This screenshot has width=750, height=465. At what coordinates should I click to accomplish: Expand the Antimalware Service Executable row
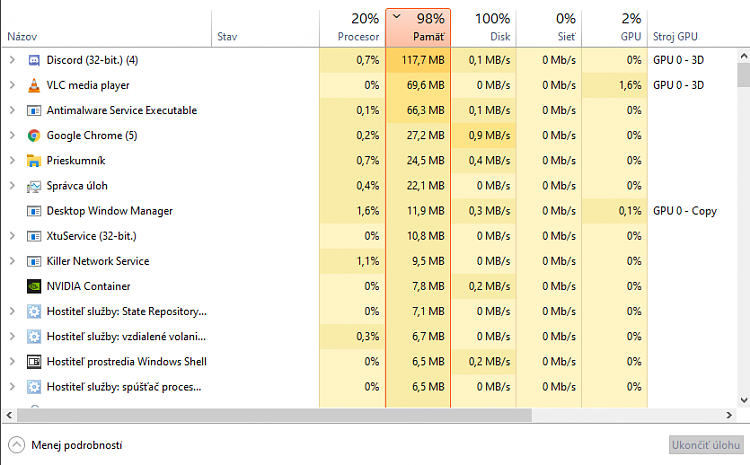(12, 110)
